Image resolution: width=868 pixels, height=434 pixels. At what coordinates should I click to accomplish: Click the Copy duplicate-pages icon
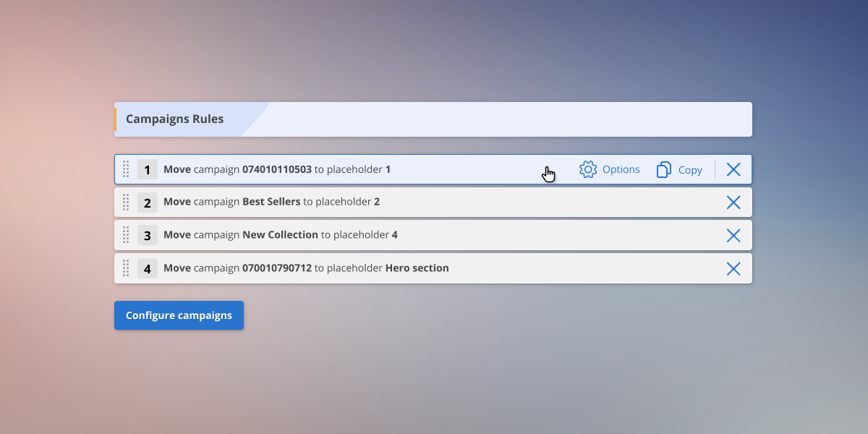[663, 169]
